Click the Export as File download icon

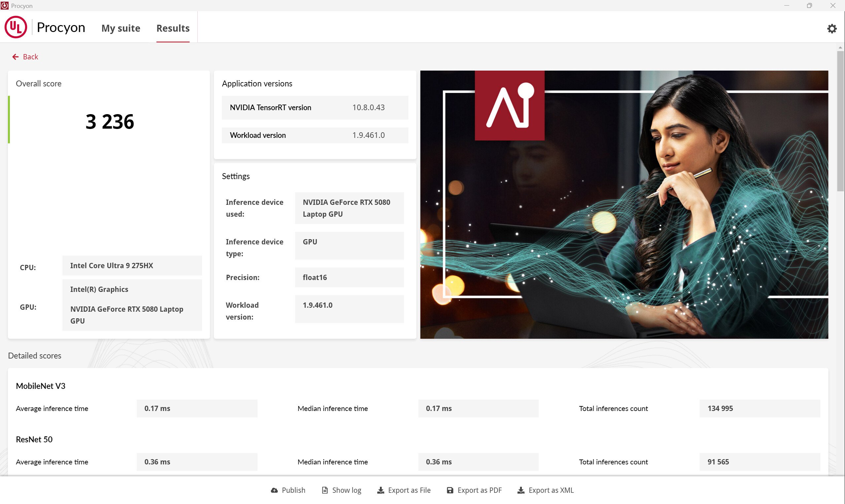click(x=381, y=490)
